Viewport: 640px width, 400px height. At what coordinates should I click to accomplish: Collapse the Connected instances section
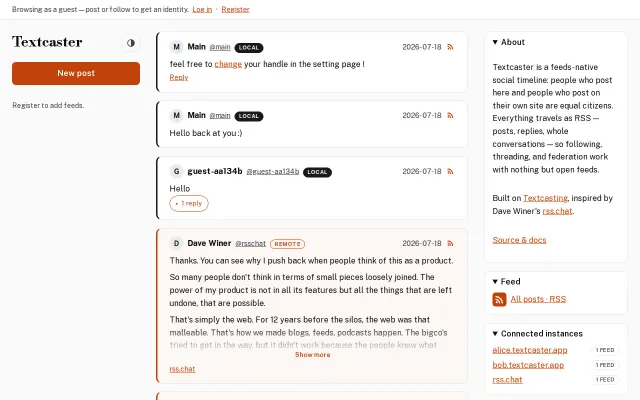(538, 334)
